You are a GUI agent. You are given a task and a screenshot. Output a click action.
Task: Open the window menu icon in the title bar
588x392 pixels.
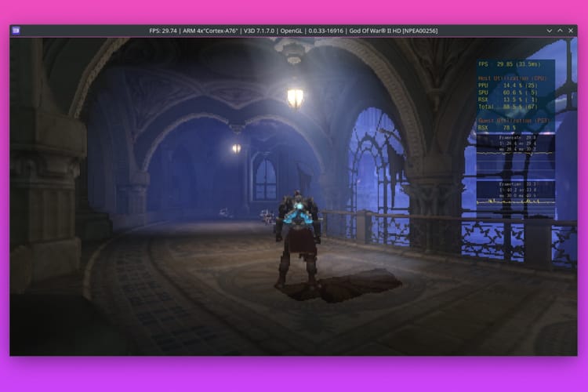click(x=16, y=31)
